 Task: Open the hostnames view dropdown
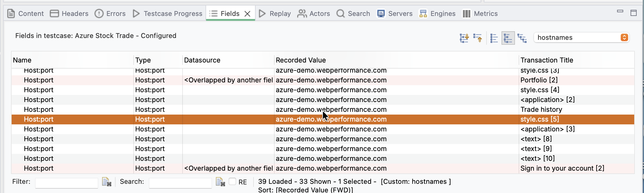(581, 37)
